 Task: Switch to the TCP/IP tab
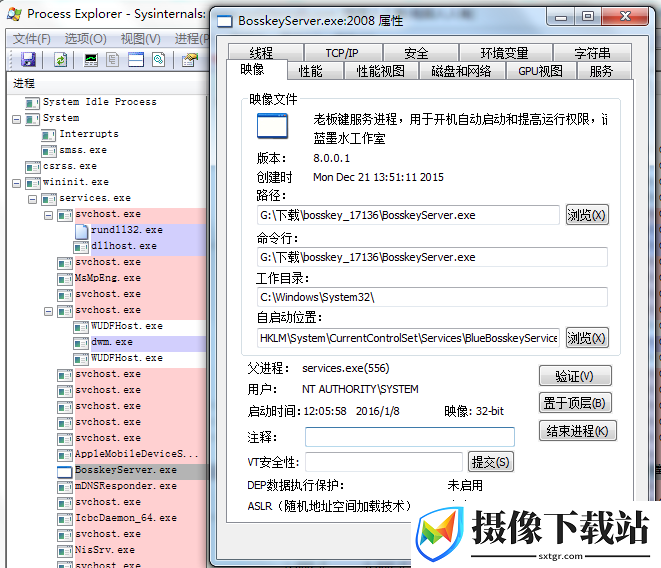click(342, 53)
